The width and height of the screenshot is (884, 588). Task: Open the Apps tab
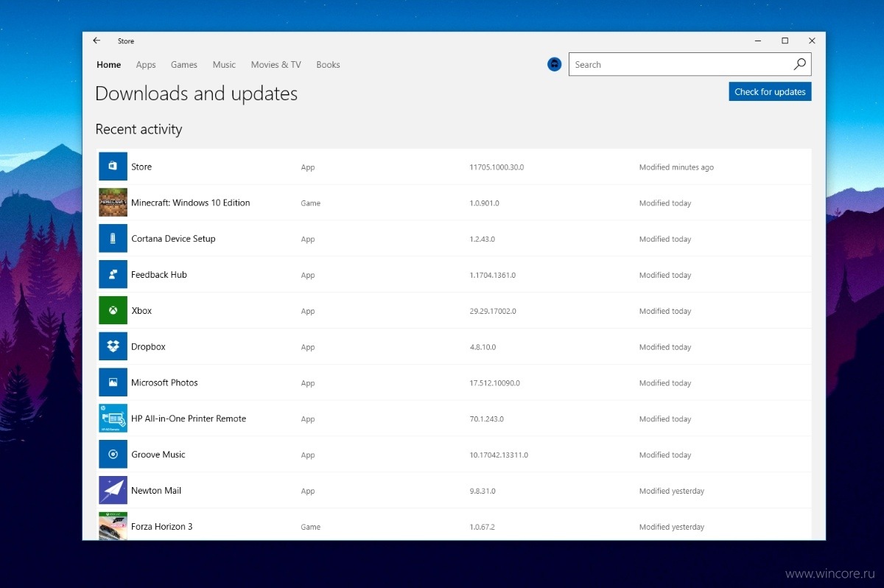click(x=146, y=65)
